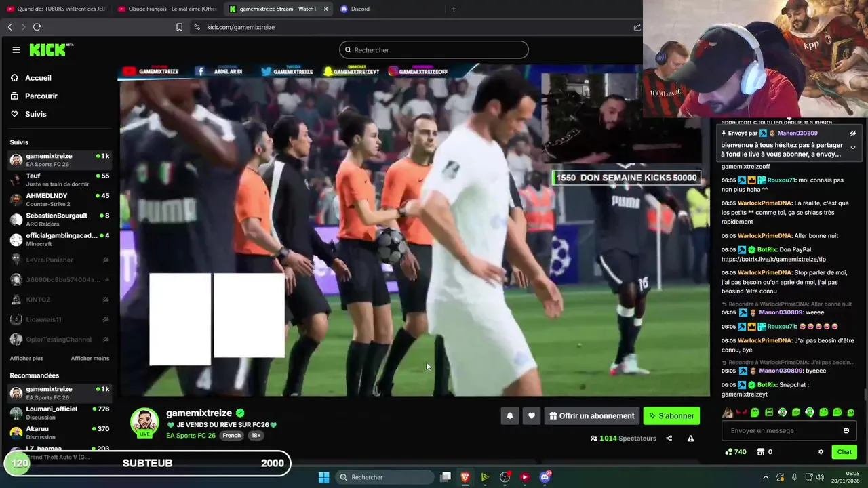
Task: Switch to 'Quand des TUEURS' YouTube tab
Action: (56, 9)
